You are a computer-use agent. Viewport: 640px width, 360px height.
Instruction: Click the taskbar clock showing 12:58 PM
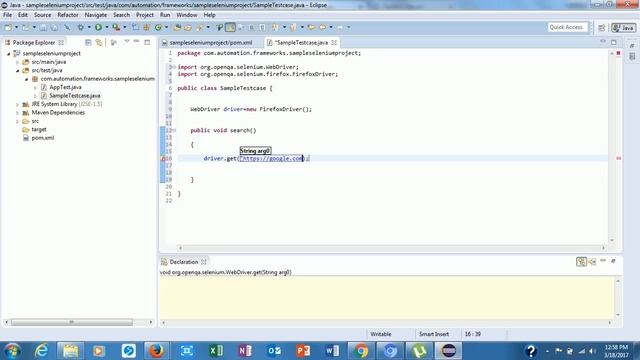(x=617, y=347)
